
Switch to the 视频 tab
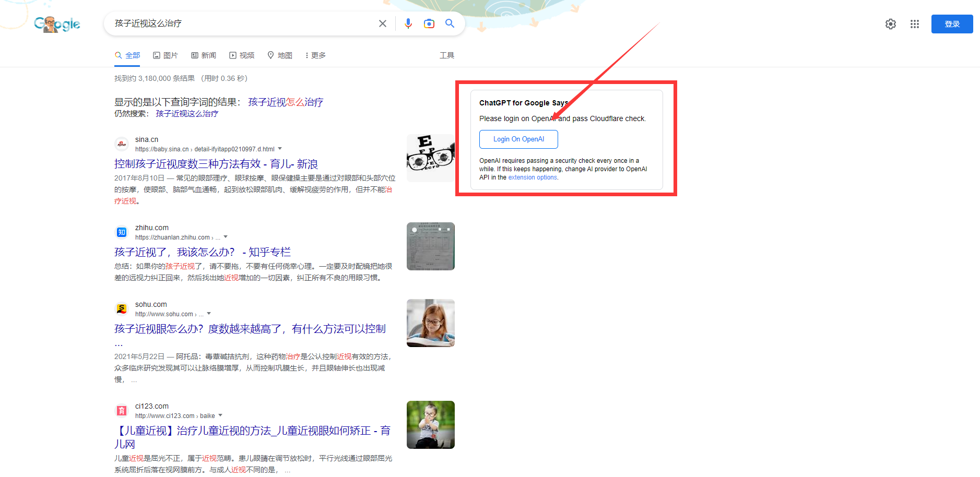[x=242, y=55]
